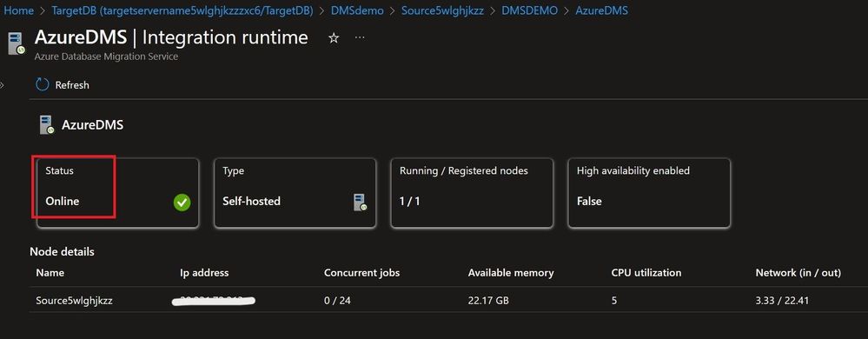Favorite this page with the star icon
This screenshot has width=868, height=339.
pyautogui.click(x=334, y=38)
